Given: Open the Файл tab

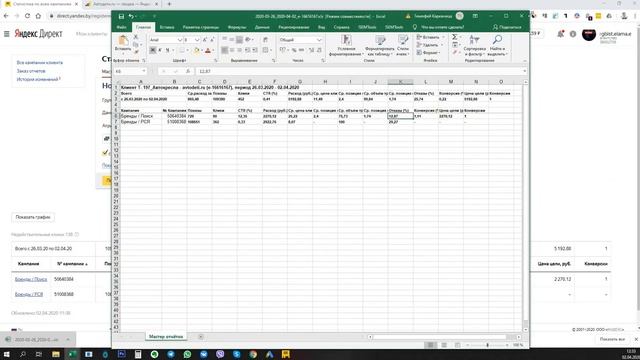Looking at the screenshot, I should (x=122, y=27).
